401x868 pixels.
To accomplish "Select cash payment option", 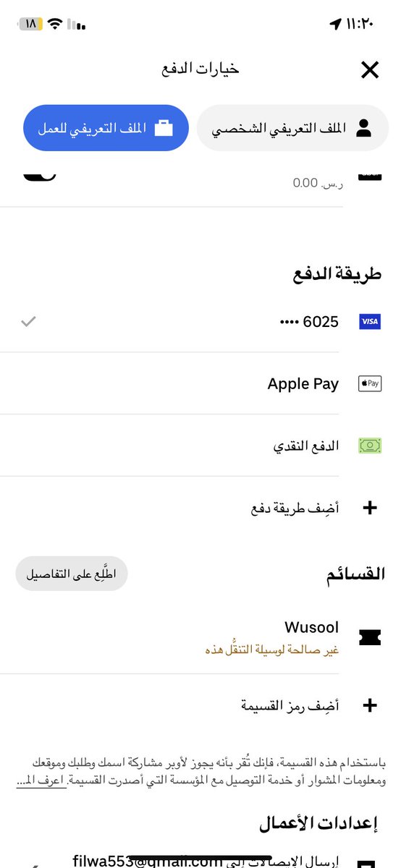I will click(x=200, y=446).
